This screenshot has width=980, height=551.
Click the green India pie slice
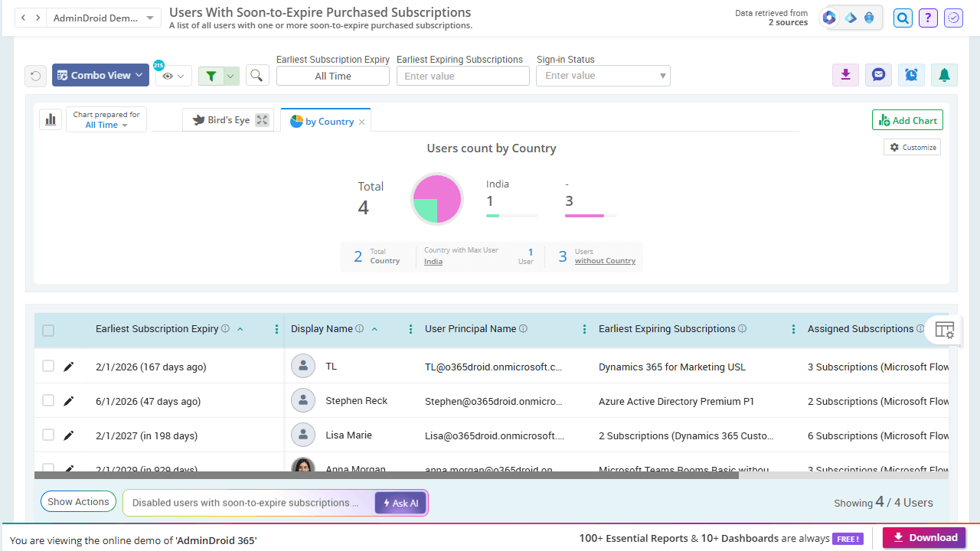click(x=426, y=210)
